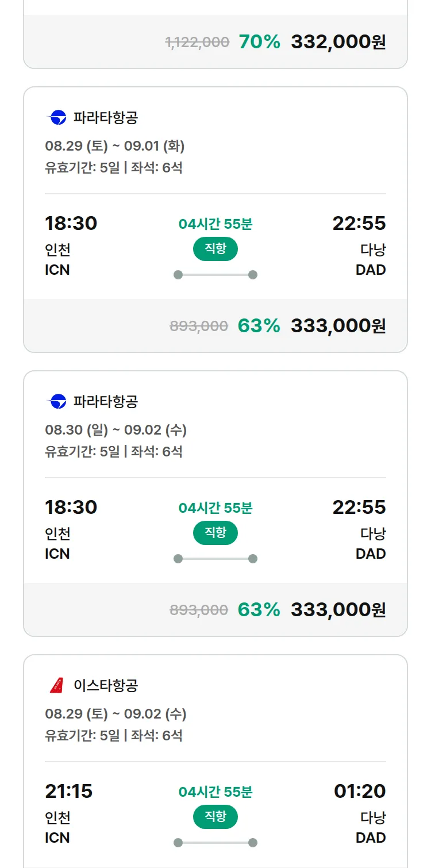Click the crossed-out 1,122,000 original price
Viewport: 431px width, 868px height.
tap(197, 42)
